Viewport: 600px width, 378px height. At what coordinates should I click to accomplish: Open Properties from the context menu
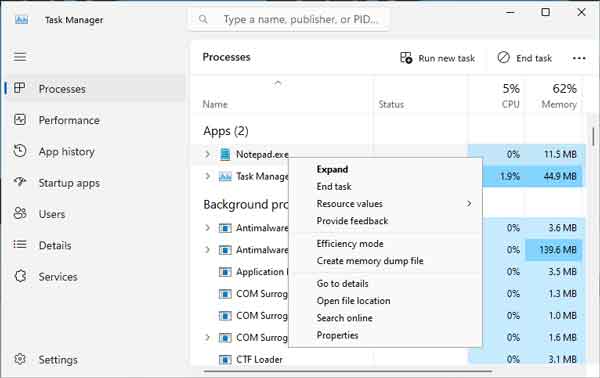(338, 336)
